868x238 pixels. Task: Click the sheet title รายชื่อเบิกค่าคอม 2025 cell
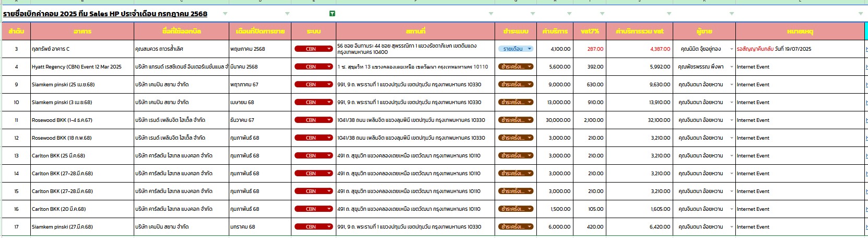[x=105, y=14]
